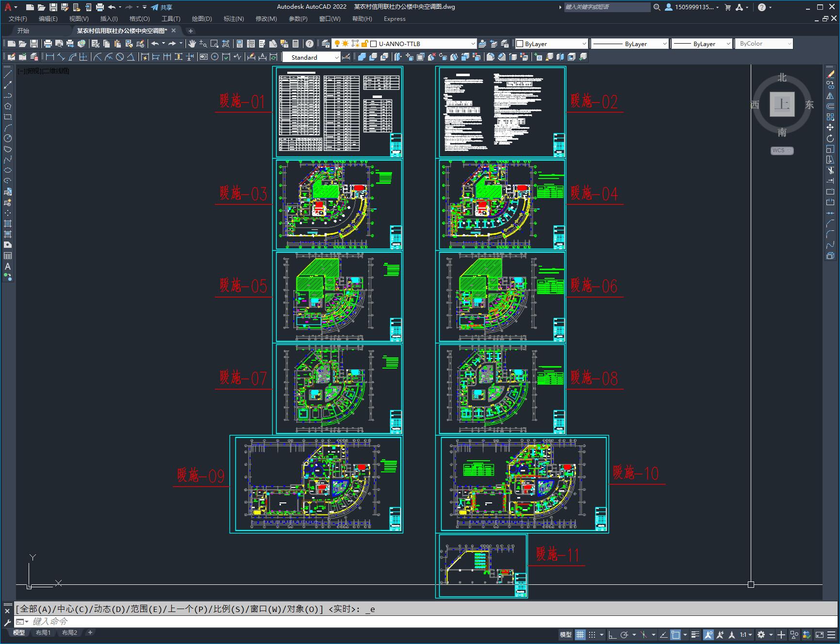Viewport: 840px width, 644px height.
Task: Toggle object snap in status bar
Action: point(675,634)
